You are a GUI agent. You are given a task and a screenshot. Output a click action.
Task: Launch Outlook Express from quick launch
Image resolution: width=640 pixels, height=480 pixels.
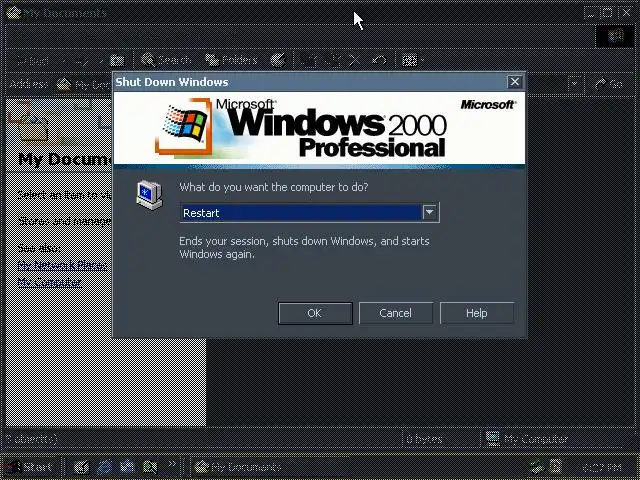pos(127,467)
